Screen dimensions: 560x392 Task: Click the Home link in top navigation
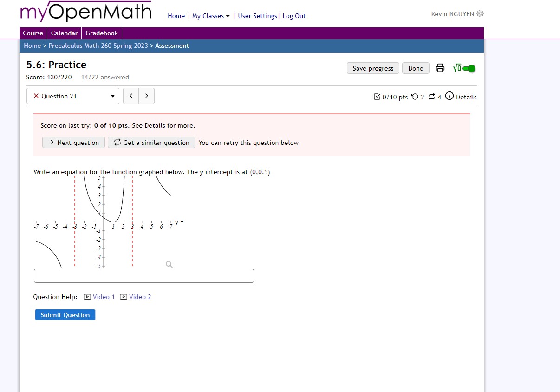pyautogui.click(x=176, y=16)
